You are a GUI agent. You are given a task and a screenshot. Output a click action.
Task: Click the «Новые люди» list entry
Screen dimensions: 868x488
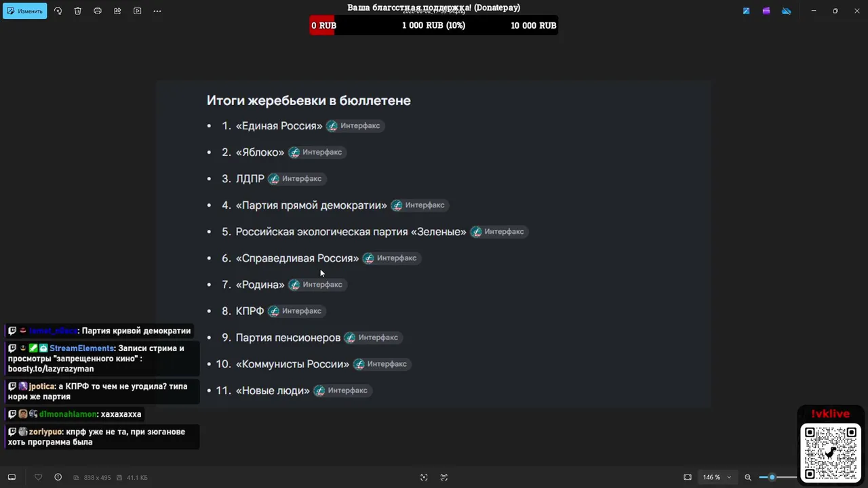[x=273, y=390]
